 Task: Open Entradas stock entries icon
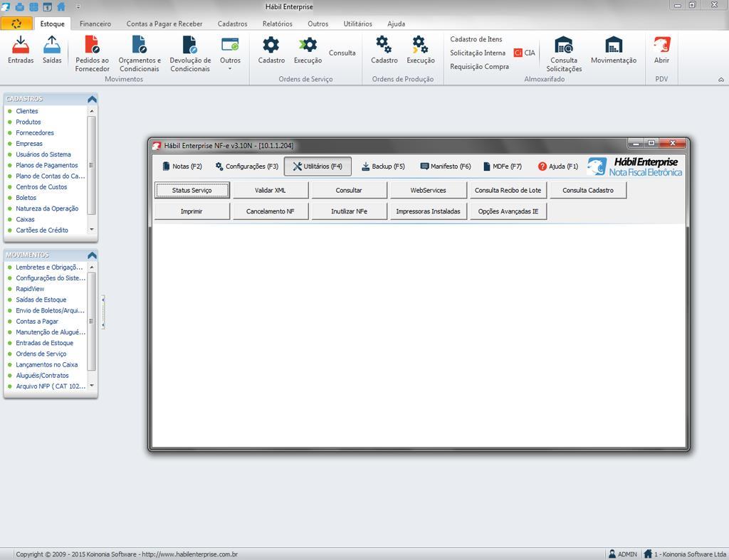click(x=21, y=51)
